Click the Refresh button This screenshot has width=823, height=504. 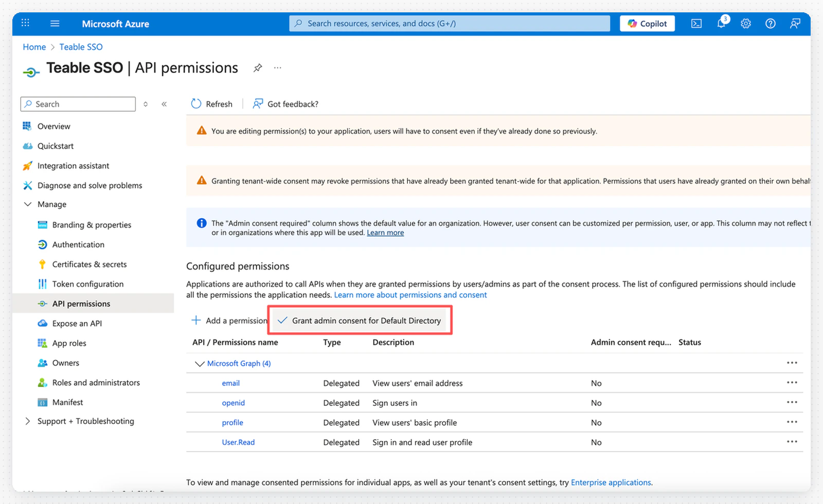point(211,104)
